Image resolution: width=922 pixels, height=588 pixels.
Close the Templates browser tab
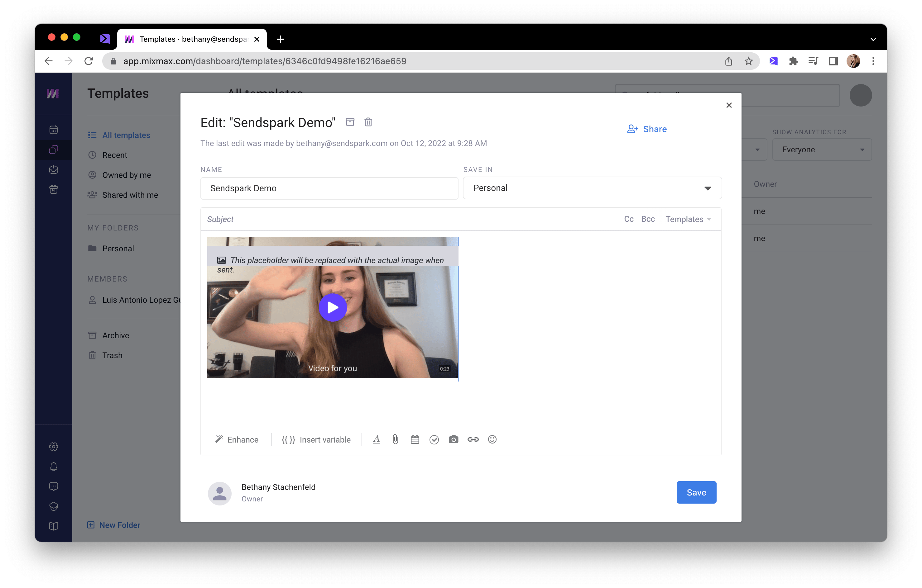257,39
